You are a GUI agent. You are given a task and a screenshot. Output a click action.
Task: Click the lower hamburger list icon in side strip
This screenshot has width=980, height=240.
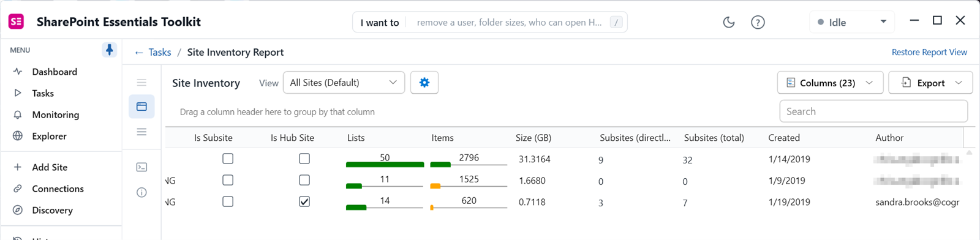pos(141,132)
